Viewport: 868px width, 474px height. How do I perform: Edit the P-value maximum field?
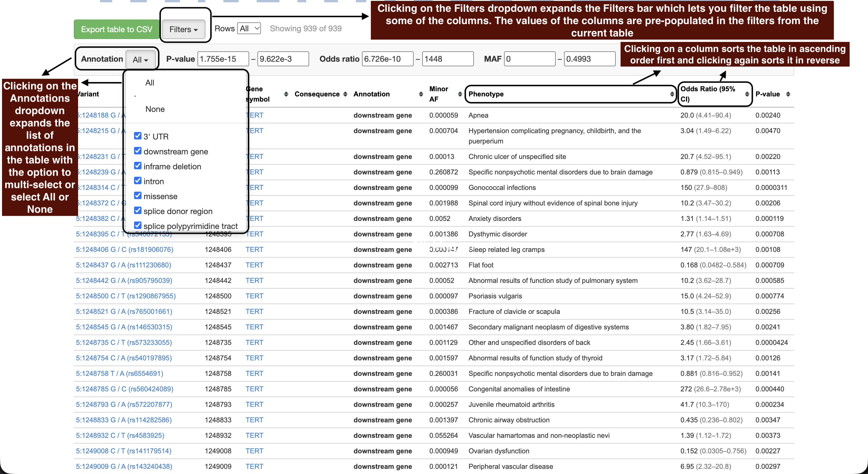coord(283,59)
